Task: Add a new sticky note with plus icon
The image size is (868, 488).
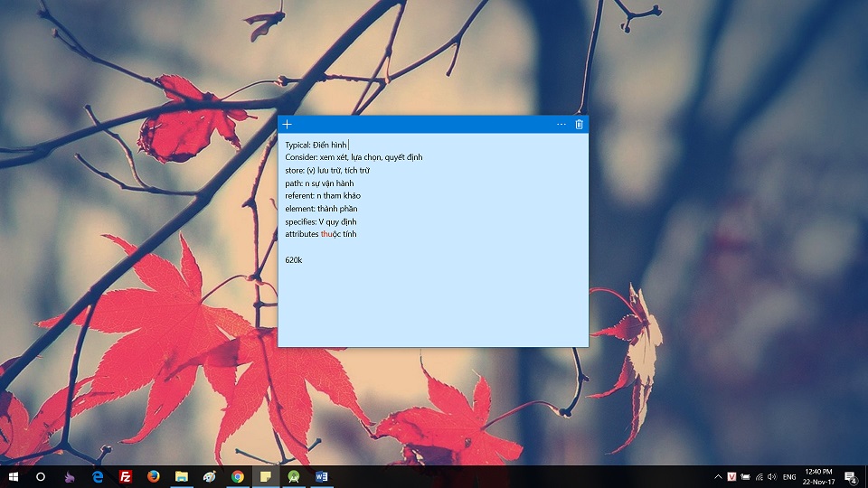Action: [x=288, y=125]
